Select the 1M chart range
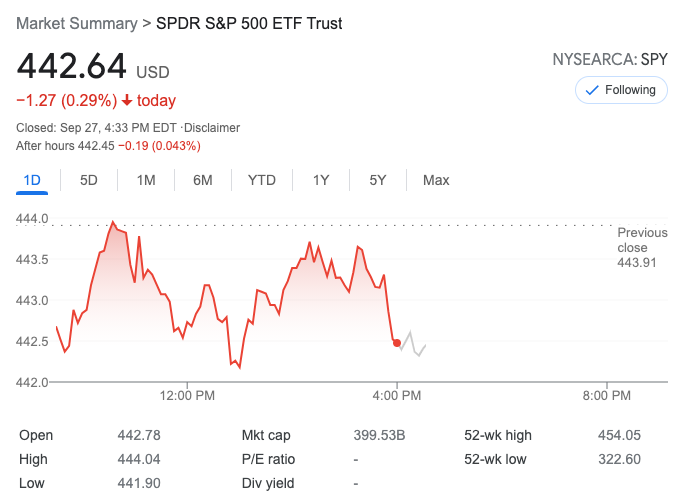The height and width of the screenshot is (500, 680). tap(146, 180)
